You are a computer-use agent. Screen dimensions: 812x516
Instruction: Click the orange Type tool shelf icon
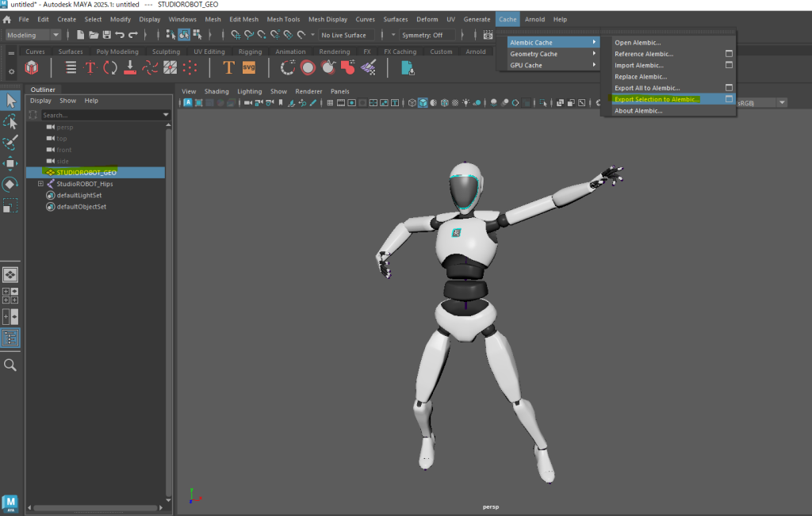coord(228,67)
